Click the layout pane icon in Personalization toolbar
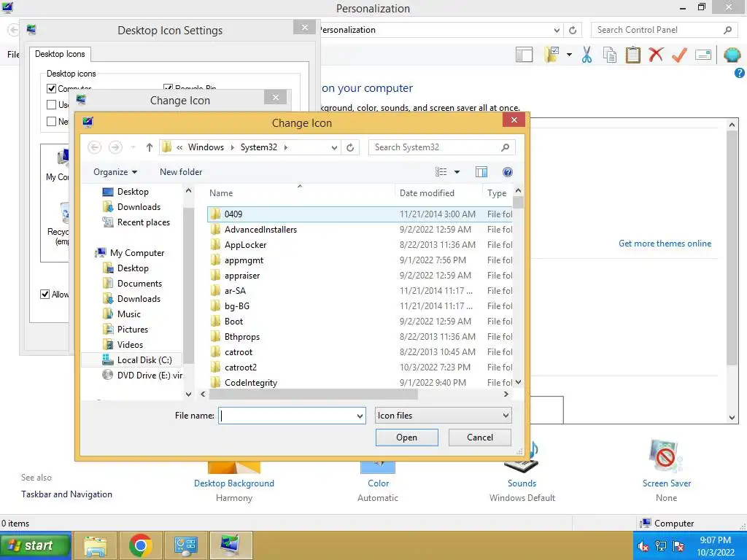 524,55
